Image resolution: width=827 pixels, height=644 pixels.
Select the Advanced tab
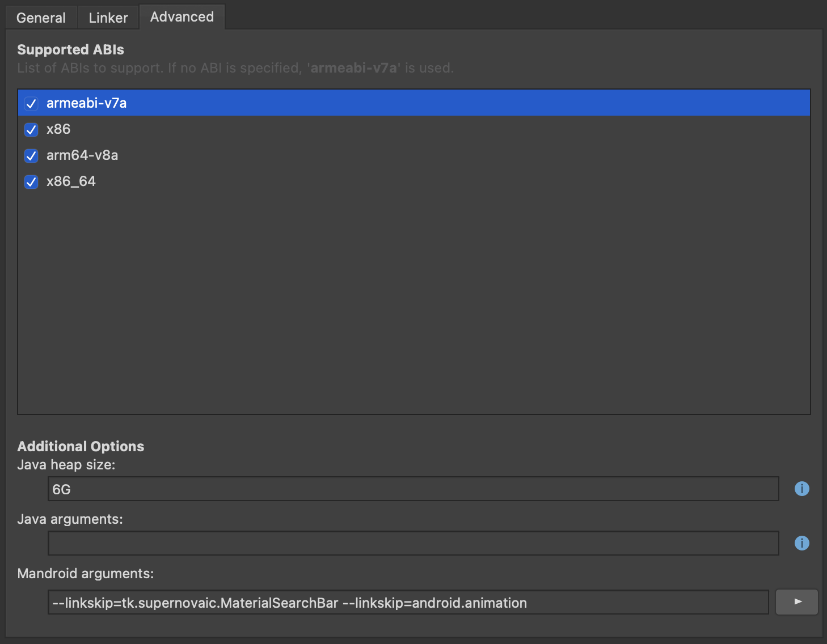[x=182, y=17]
